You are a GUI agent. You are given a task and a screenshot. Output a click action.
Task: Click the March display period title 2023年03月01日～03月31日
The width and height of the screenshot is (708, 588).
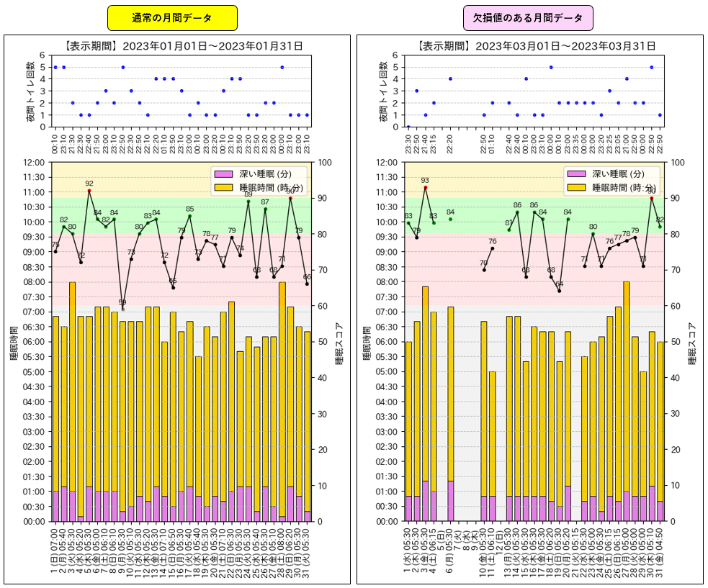click(536, 45)
